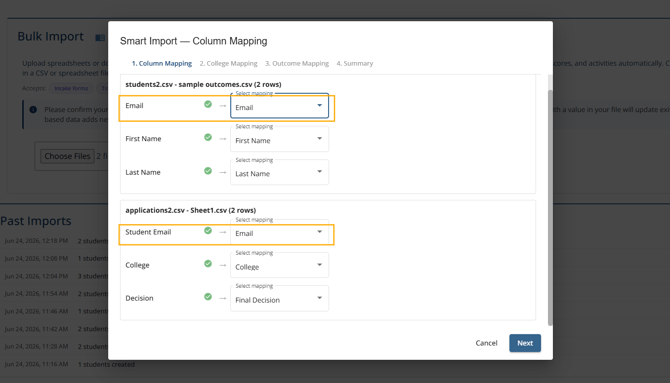Screen dimensions: 670x383
Task: Select the 3. Outcome Mapping step
Action: pyautogui.click(x=297, y=63)
